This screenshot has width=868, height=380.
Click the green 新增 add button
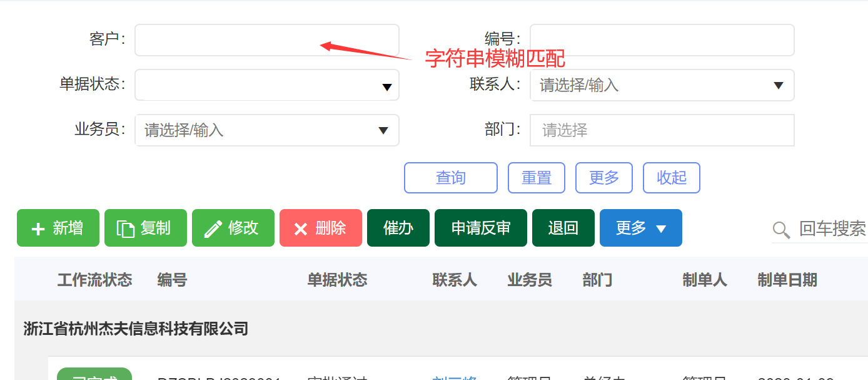click(58, 229)
